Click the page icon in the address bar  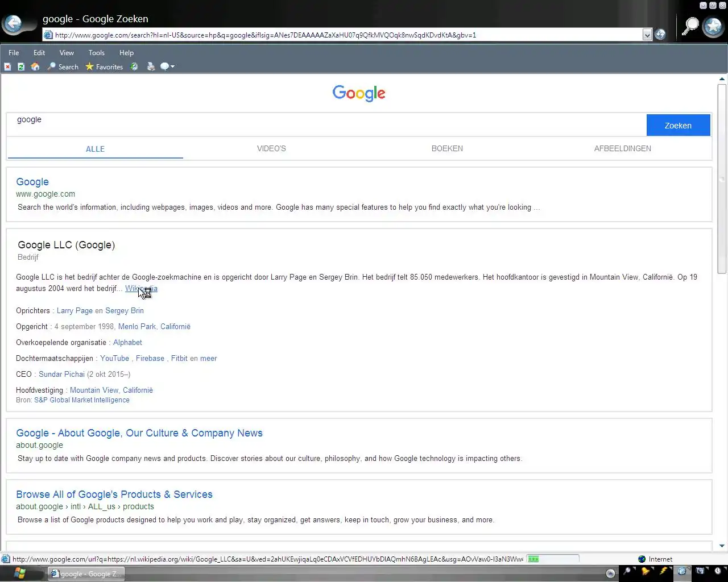pos(48,35)
